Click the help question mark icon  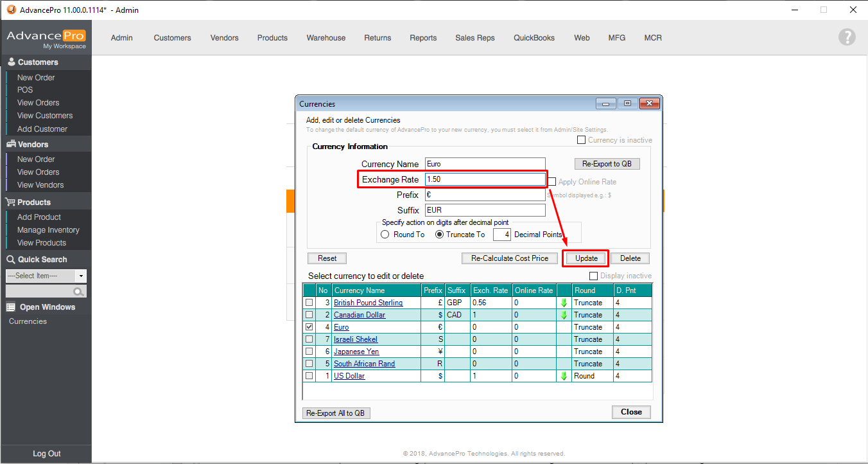[x=847, y=37]
